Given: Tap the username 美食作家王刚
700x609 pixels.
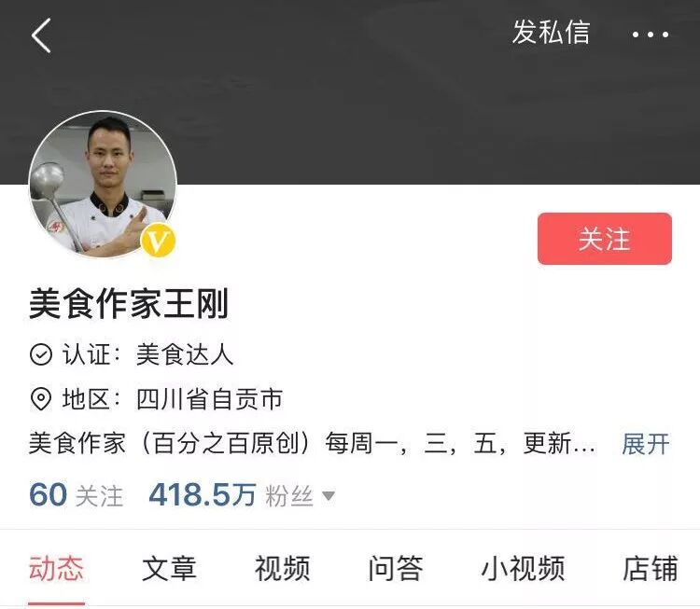Looking at the screenshot, I should pos(129,303).
